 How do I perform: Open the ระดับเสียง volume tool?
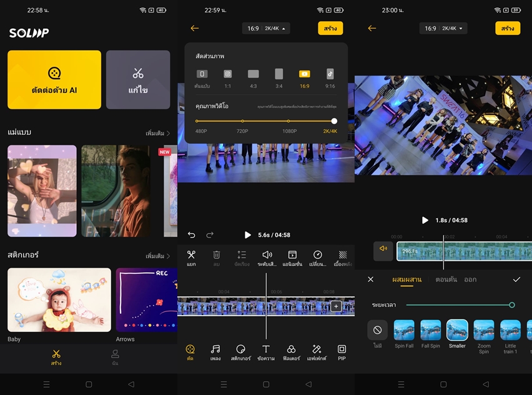(267, 257)
